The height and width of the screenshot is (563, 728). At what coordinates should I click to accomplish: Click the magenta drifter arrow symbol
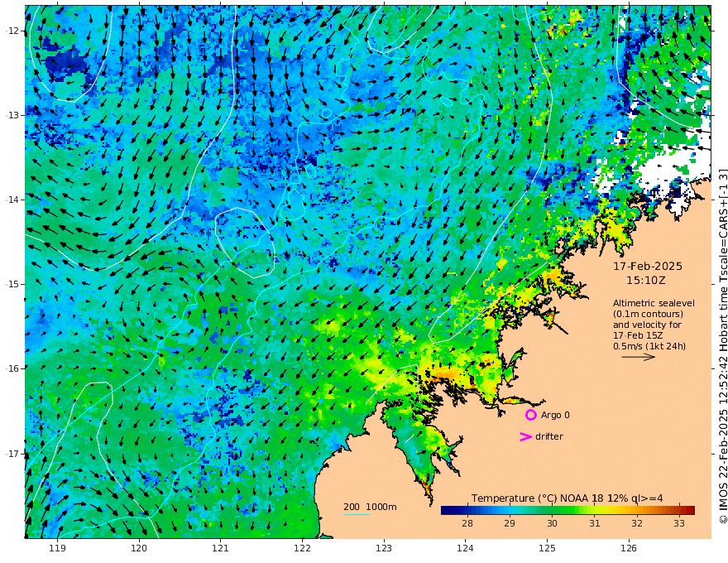coord(525,436)
